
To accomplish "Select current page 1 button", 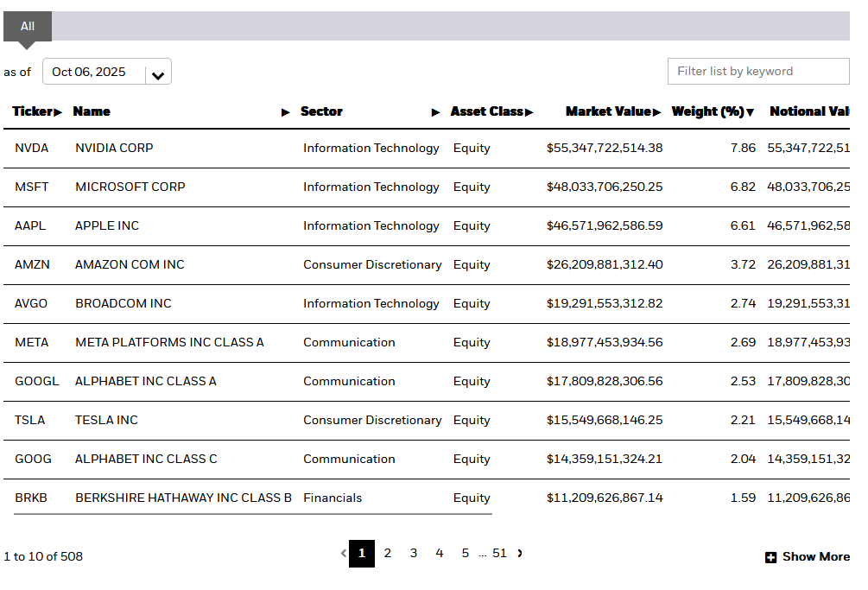I will [x=362, y=554].
